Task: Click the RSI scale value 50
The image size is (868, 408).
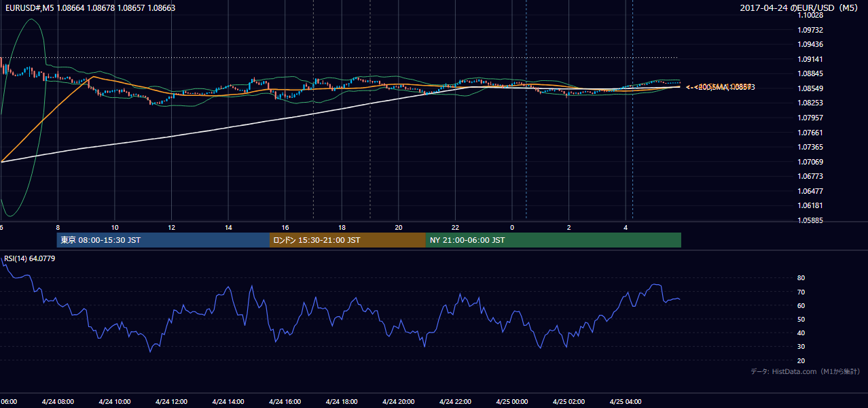Action: 801,319
